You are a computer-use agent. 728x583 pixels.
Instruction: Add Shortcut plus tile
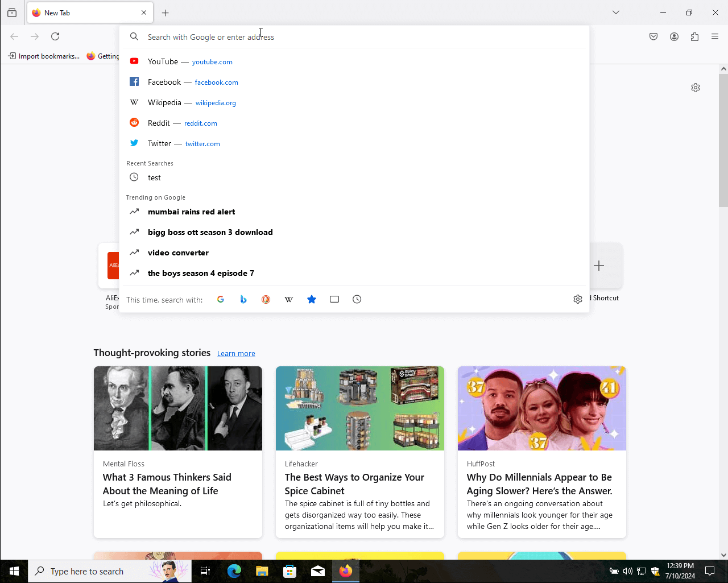pyautogui.click(x=599, y=266)
